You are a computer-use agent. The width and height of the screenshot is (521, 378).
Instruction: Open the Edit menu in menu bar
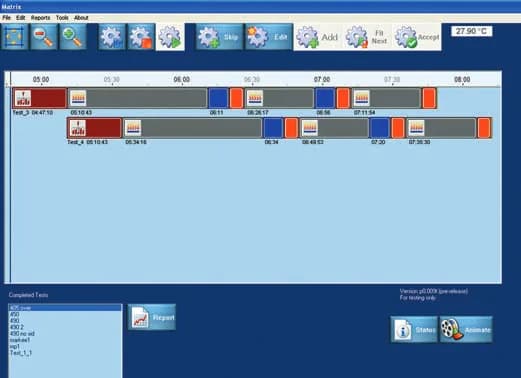21,18
